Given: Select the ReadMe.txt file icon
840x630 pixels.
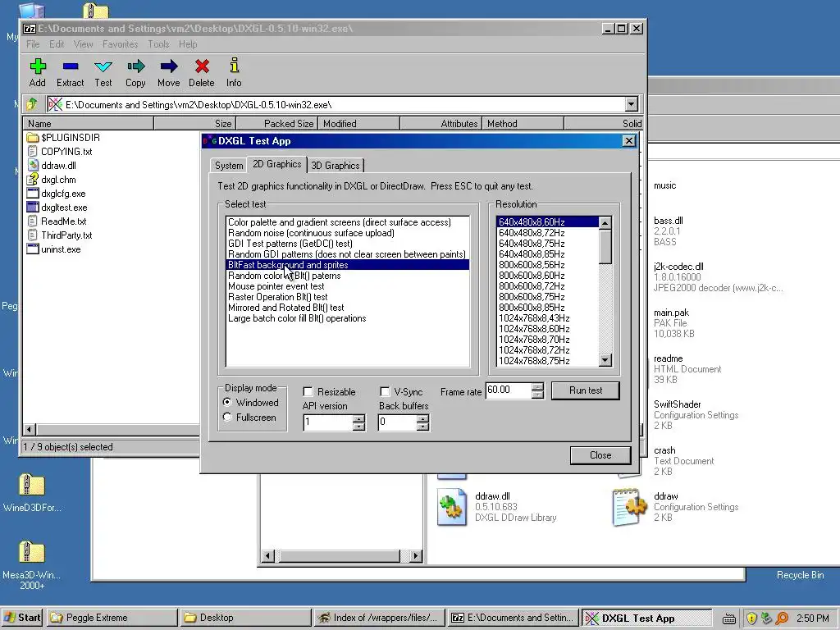Looking at the screenshot, I should point(33,221).
